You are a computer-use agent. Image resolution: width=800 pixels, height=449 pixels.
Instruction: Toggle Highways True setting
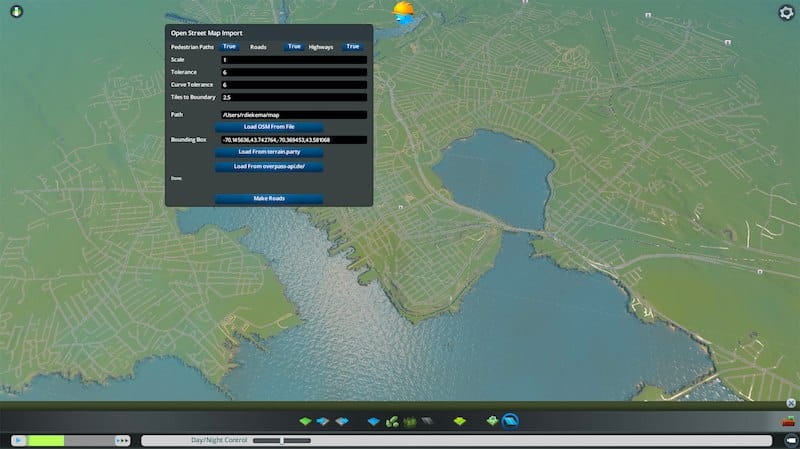[x=352, y=46]
